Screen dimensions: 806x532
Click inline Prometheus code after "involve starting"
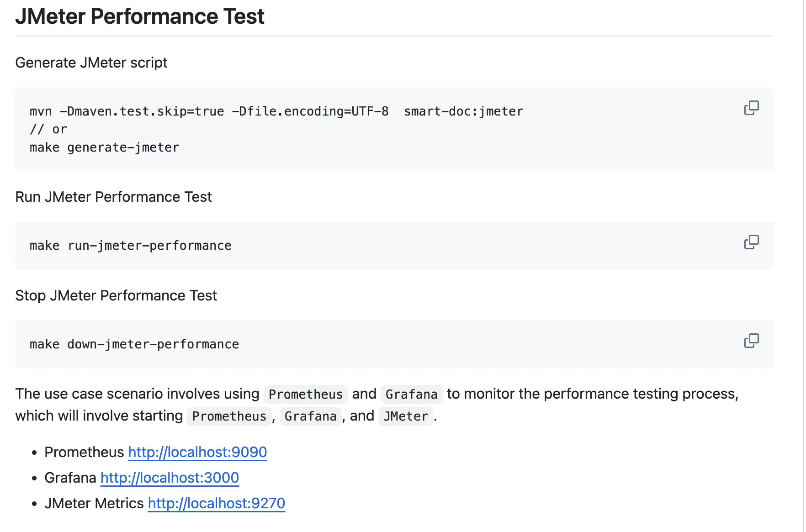tap(229, 416)
